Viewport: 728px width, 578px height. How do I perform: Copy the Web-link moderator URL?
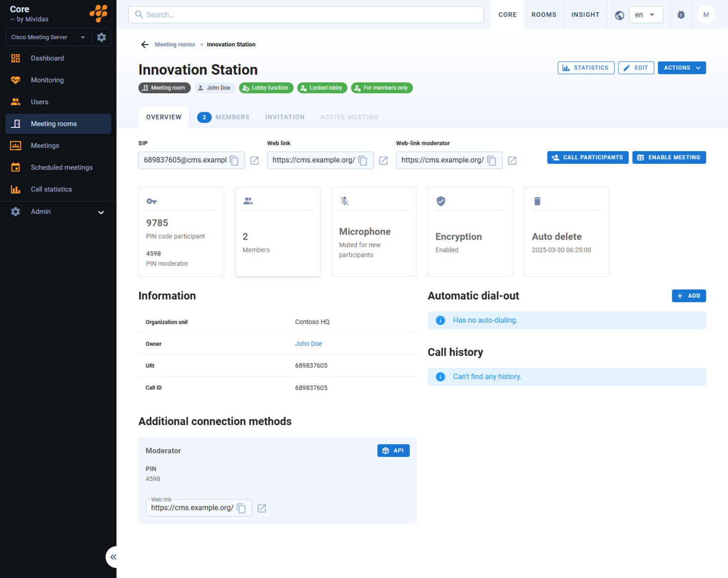(492, 161)
